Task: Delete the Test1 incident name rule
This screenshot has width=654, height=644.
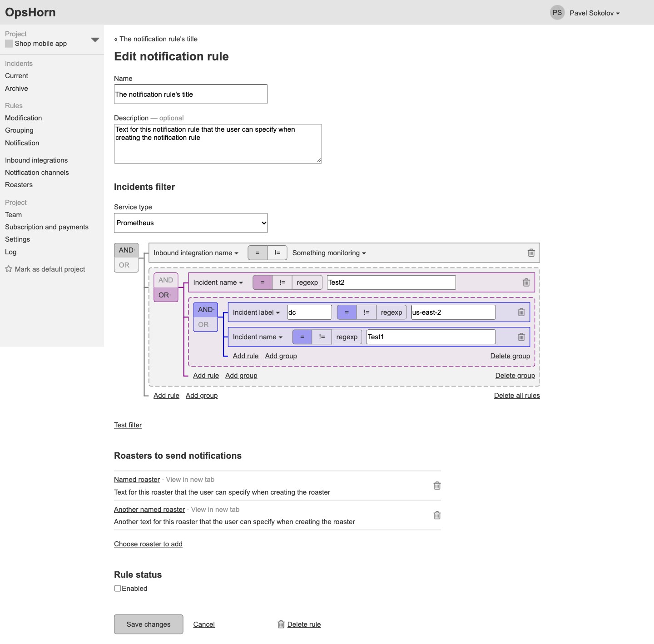Action: click(x=521, y=337)
